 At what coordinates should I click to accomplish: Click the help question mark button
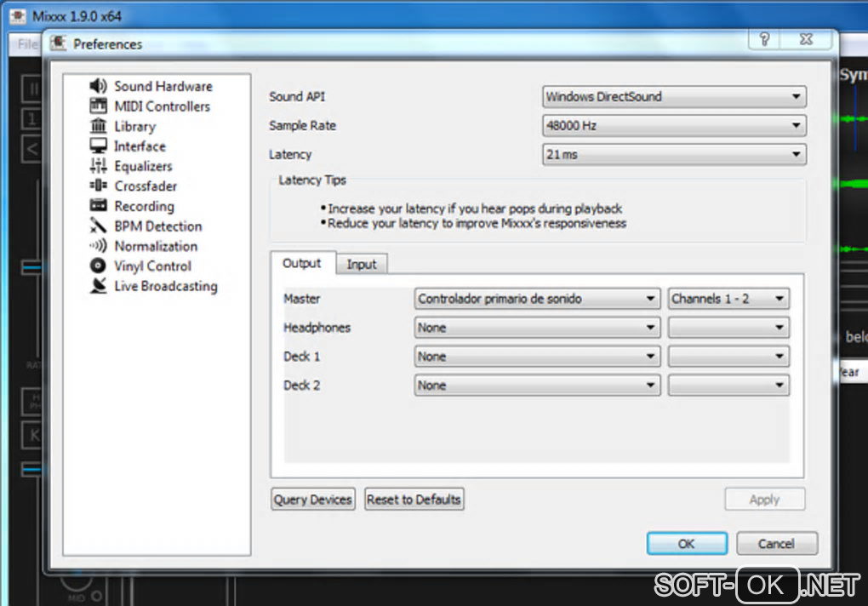click(764, 39)
